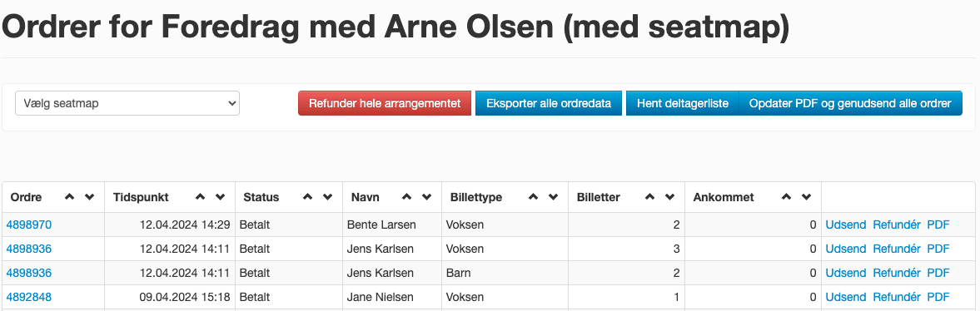
Task: Sort Billettype column descending arrow
Action: pyautogui.click(x=553, y=197)
